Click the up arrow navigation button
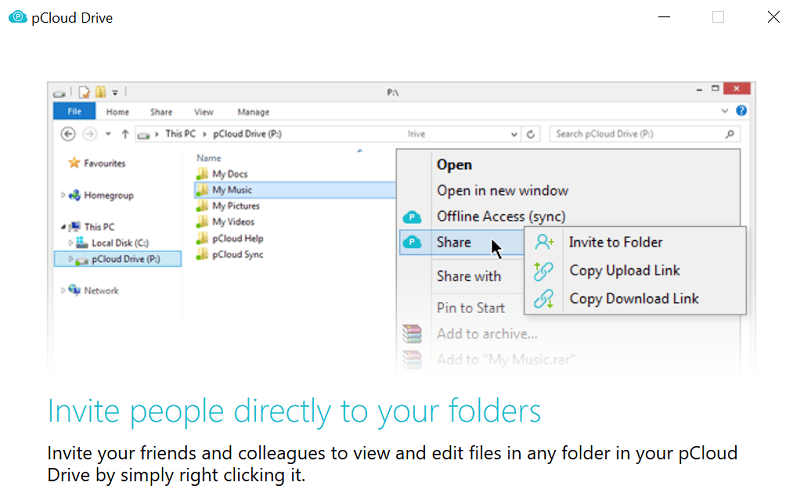The image size is (800, 500). [125, 134]
